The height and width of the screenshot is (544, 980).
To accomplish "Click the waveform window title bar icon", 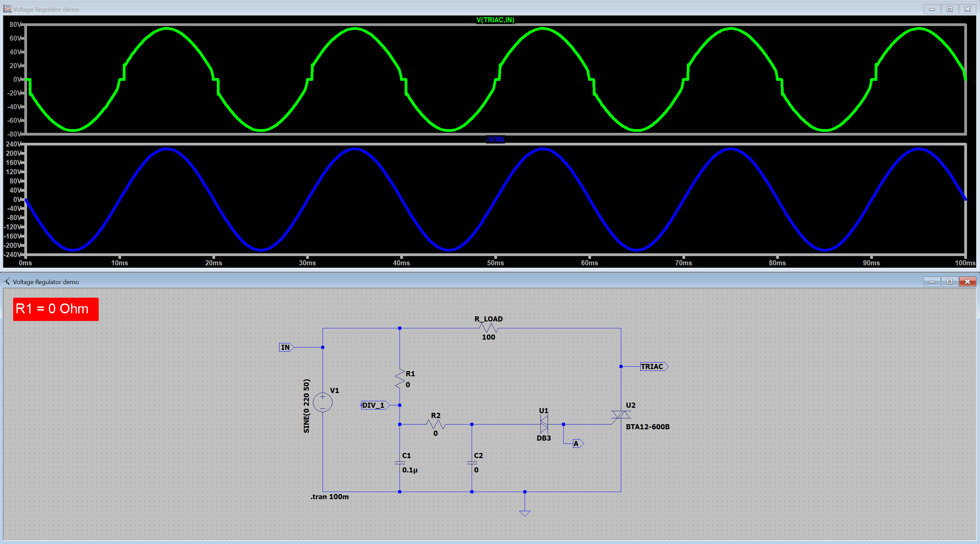I will (x=8, y=9).
